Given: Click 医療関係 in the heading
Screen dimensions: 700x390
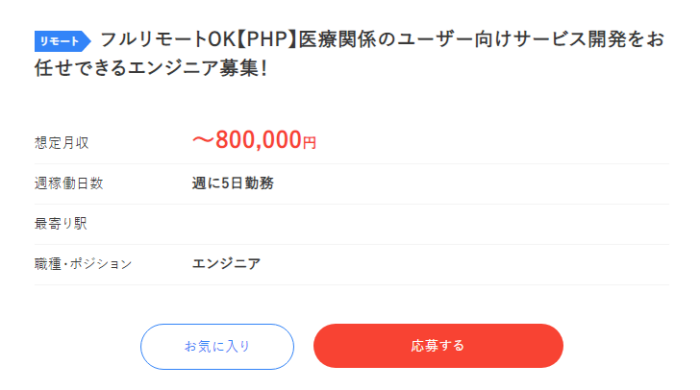Looking at the screenshot, I should [337, 40].
